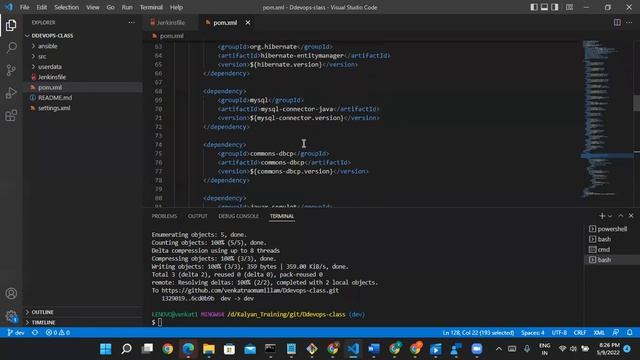Image resolution: width=640 pixels, height=360 pixels.
Task: Open the Manage gear icon
Action: [11, 316]
